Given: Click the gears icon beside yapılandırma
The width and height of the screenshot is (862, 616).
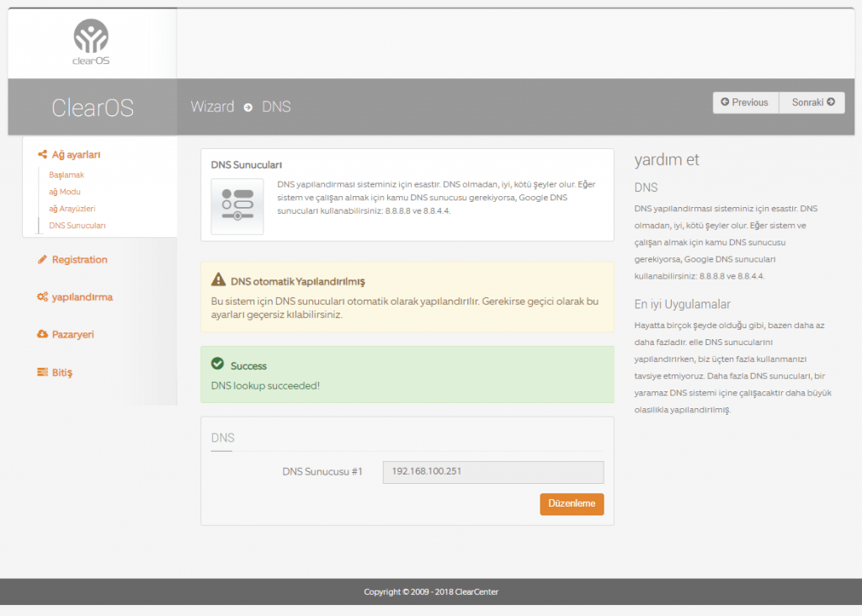Looking at the screenshot, I should pyautogui.click(x=42, y=297).
